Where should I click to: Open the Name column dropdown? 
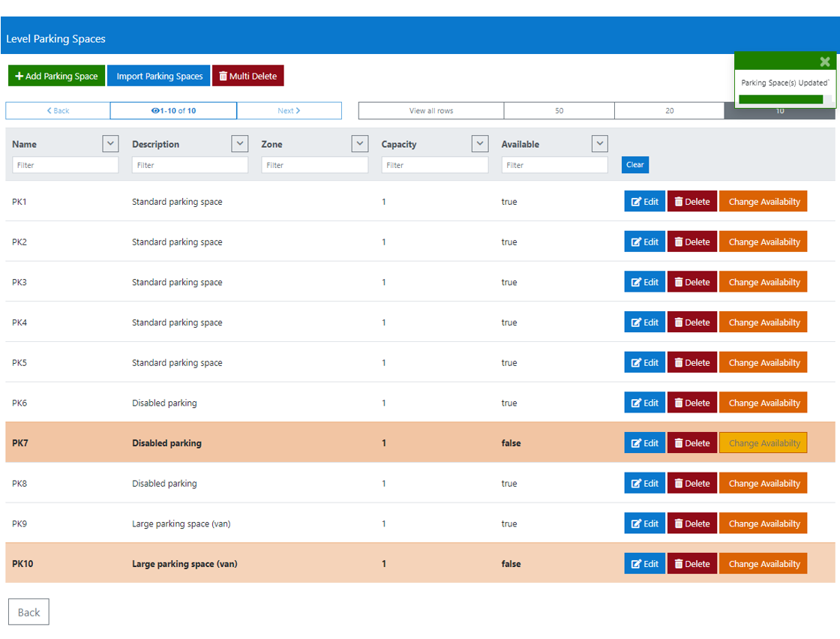110,143
